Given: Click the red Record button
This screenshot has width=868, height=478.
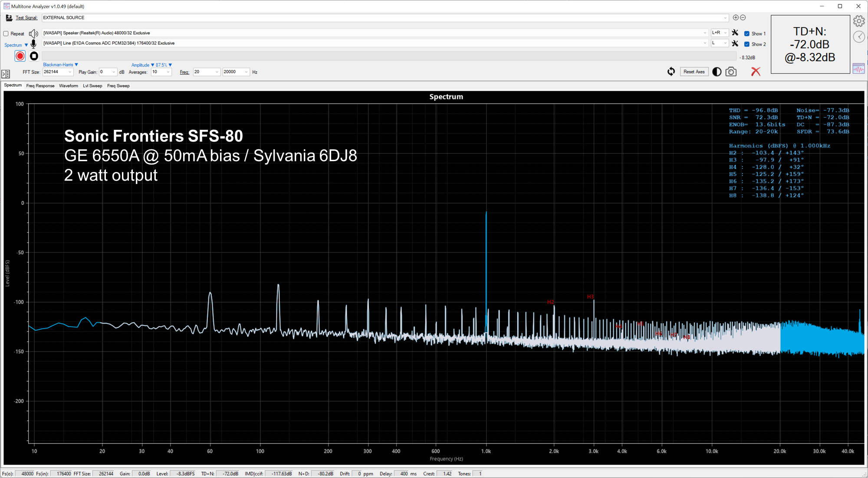Looking at the screenshot, I should (x=20, y=56).
